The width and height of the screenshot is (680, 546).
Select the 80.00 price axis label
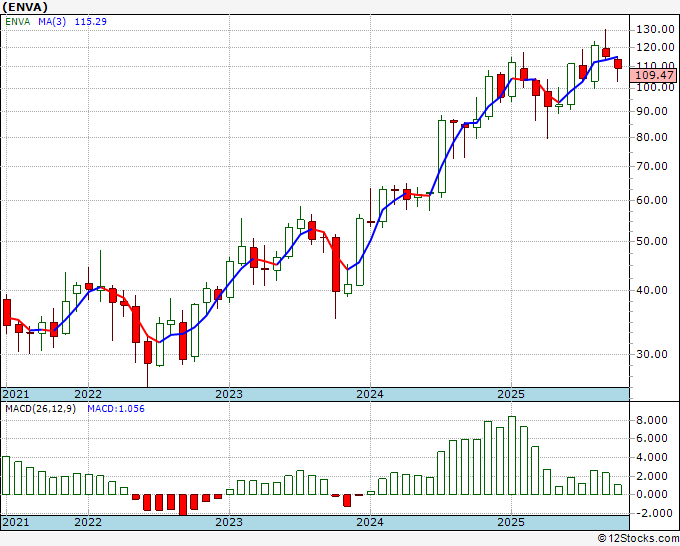pos(652,137)
